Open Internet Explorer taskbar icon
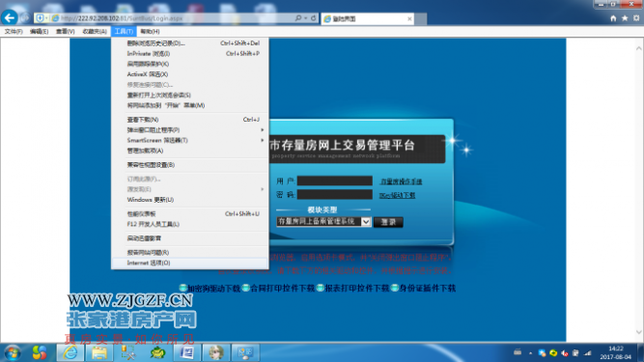Viewport: 644px width, 362px height. pos(70,352)
